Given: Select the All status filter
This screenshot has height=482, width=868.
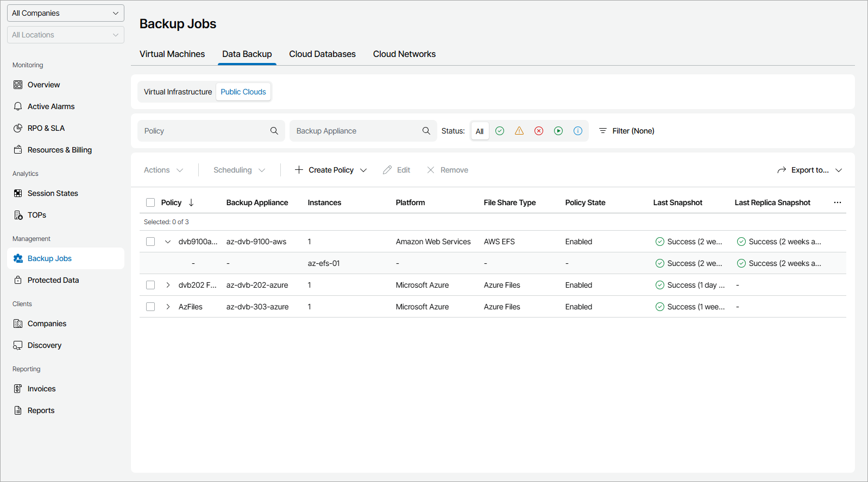Looking at the screenshot, I should click(480, 131).
